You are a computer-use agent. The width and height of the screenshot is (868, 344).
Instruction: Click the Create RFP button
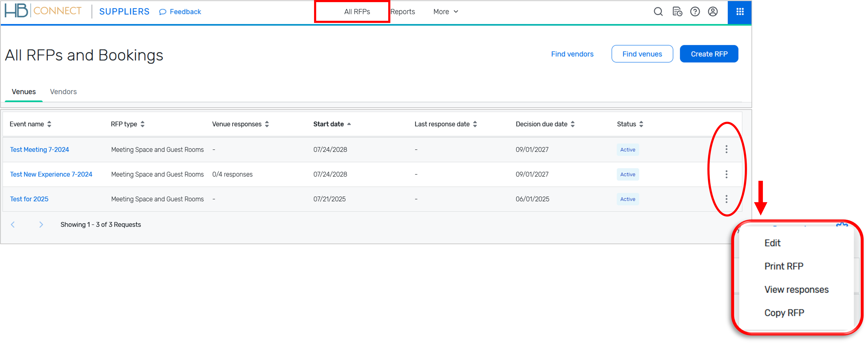709,54
